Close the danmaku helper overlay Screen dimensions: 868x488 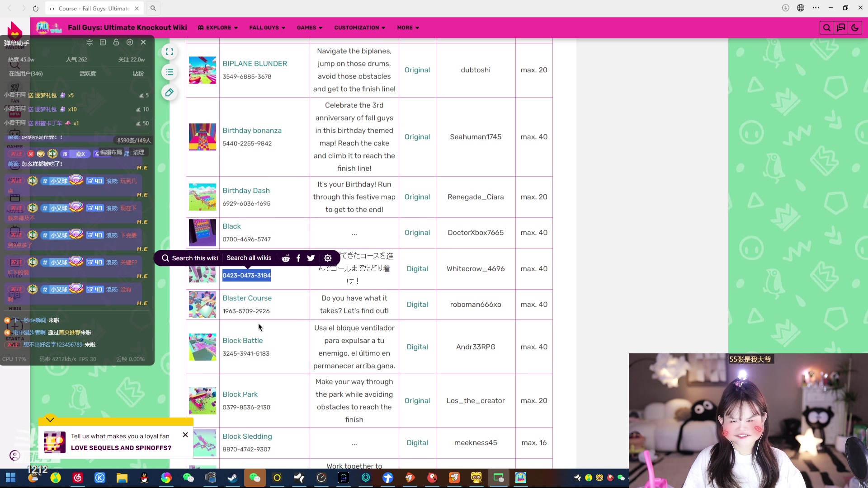point(143,42)
